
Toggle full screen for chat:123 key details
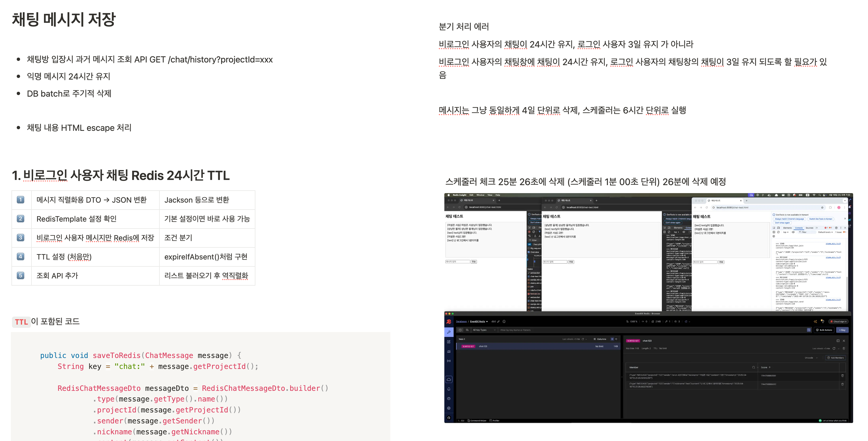click(x=838, y=341)
